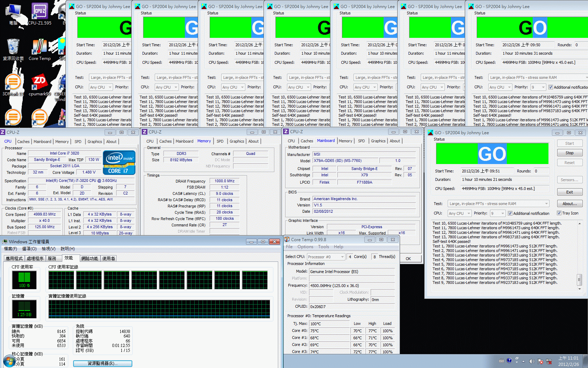Viewport: 588px width, 368px height.
Task: Switch to 網路功能 tab in Task Manager
Action: coord(90,258)
